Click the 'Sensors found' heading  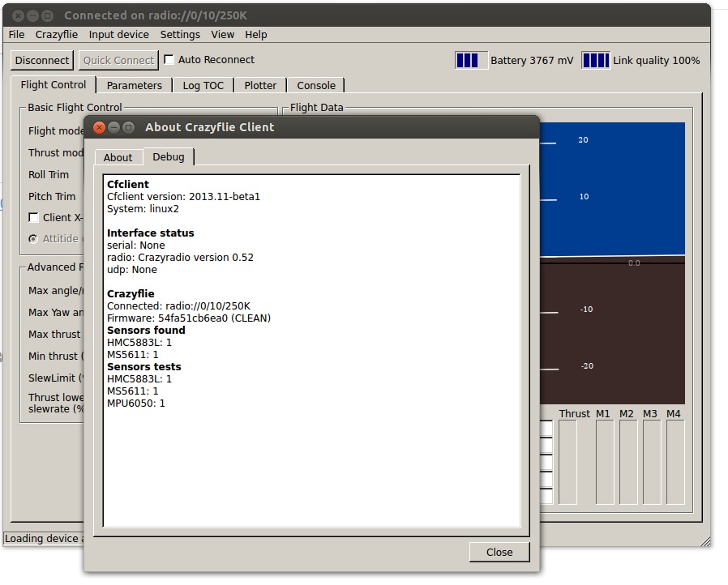[146, 331]
